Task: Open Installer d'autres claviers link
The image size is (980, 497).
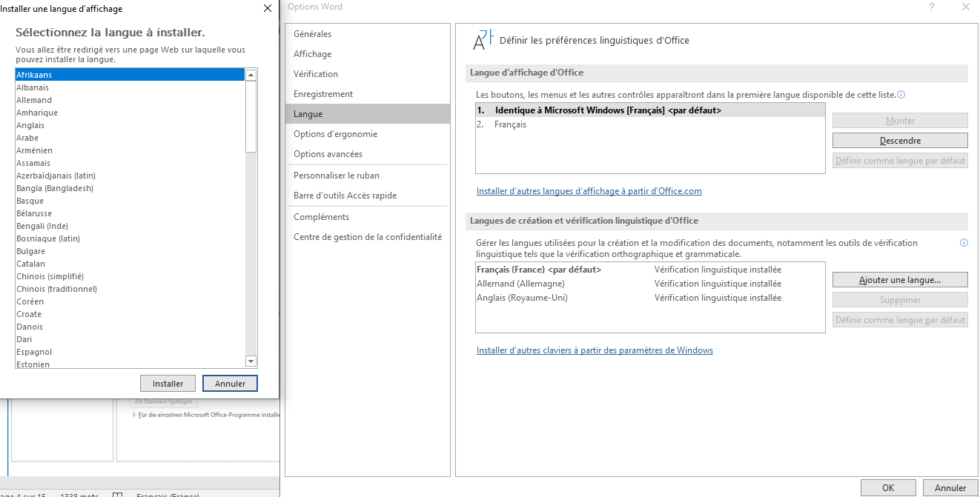Action: pos(595,350)
